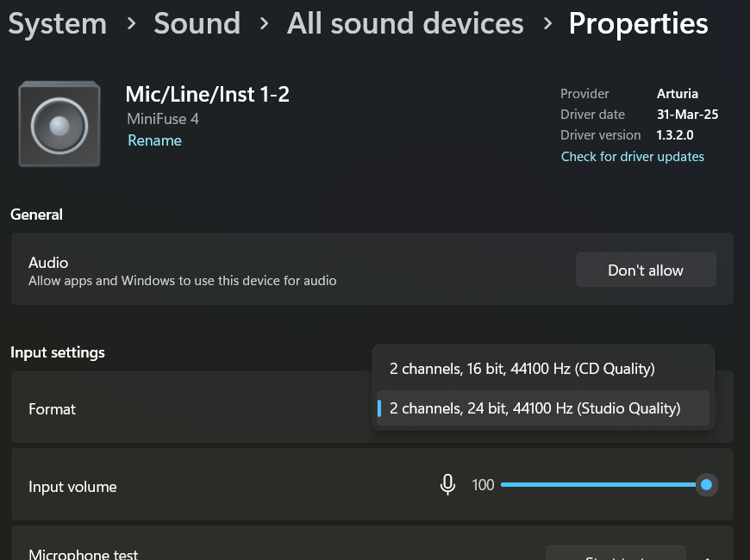750x560 pixels.
Task: Click the Rename link
Action: coord(154,140)
